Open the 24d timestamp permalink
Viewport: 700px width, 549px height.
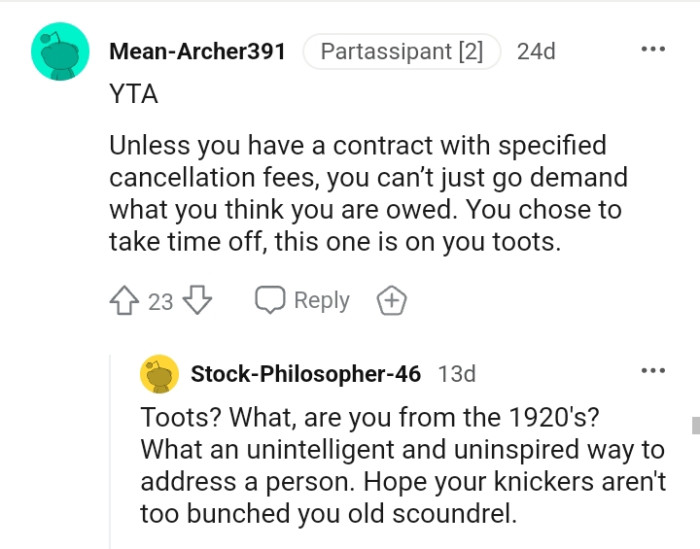536,51
